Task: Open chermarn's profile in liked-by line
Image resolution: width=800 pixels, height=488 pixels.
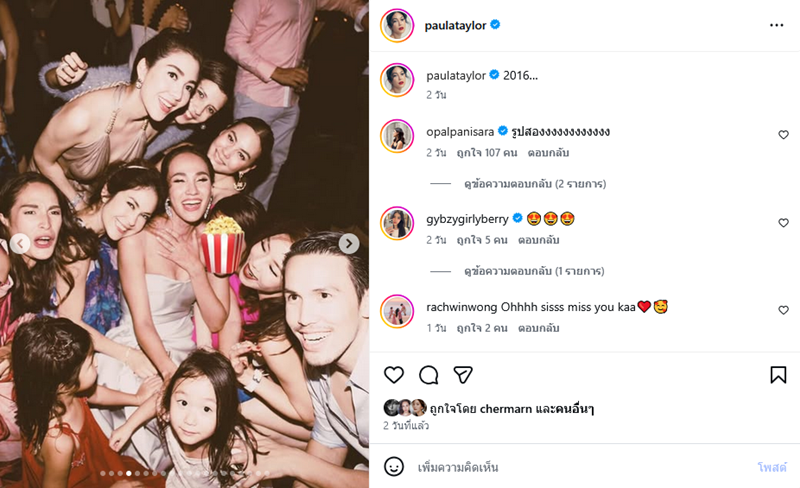Action: (x=510, y=408)
